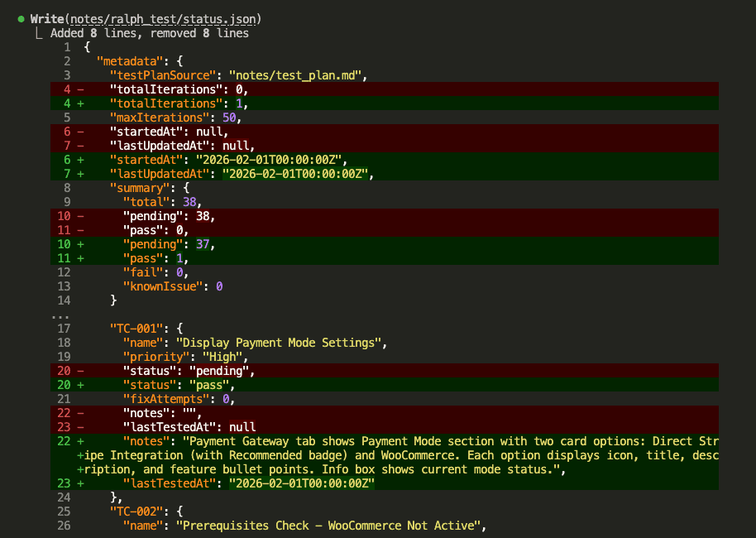Click the minus marker on pending 38 line
Viewport: 756px width, 538px height.
coord(80,215)
